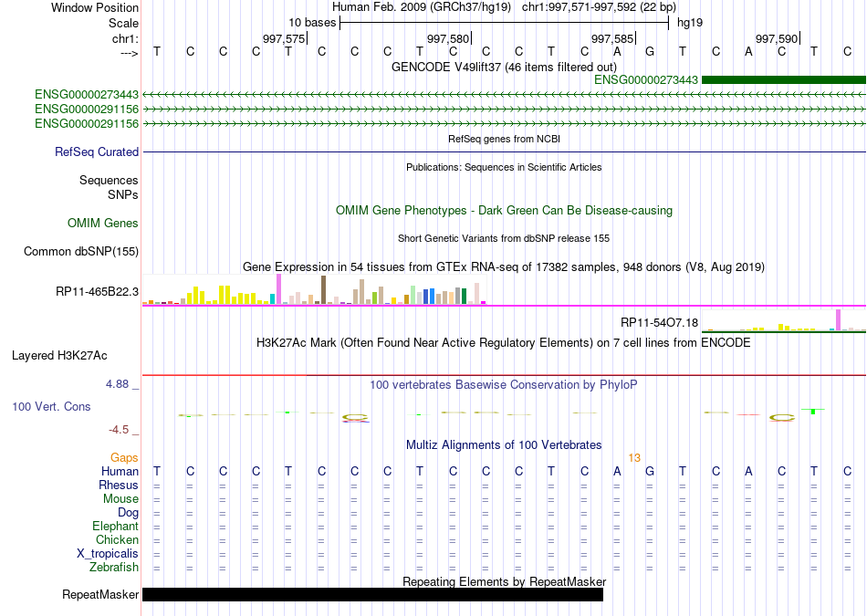
Task: Click the tall pink bar in RP11-465B22.3 expression chart
Action: coord(279,289)
